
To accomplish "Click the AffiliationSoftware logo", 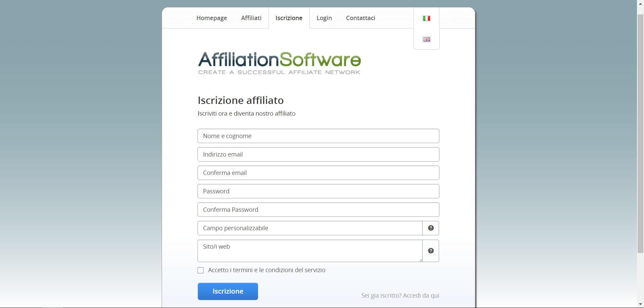I will coord(279,63).
